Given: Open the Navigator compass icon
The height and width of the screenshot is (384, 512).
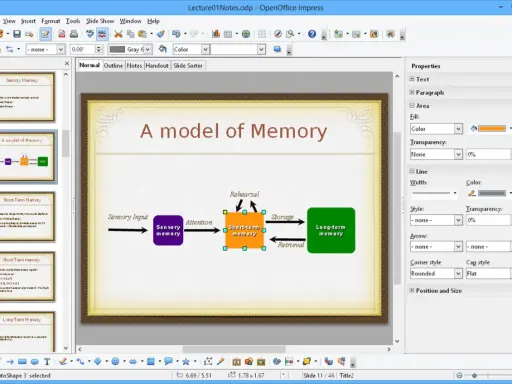Looking at the screenshot, I should (278, 34).
